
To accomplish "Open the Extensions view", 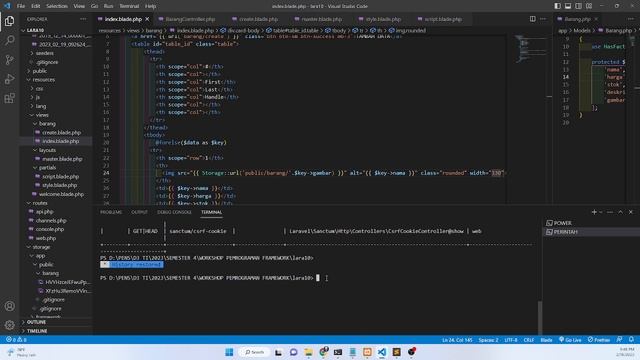I will pyautogui.click(x=9, y=98).
